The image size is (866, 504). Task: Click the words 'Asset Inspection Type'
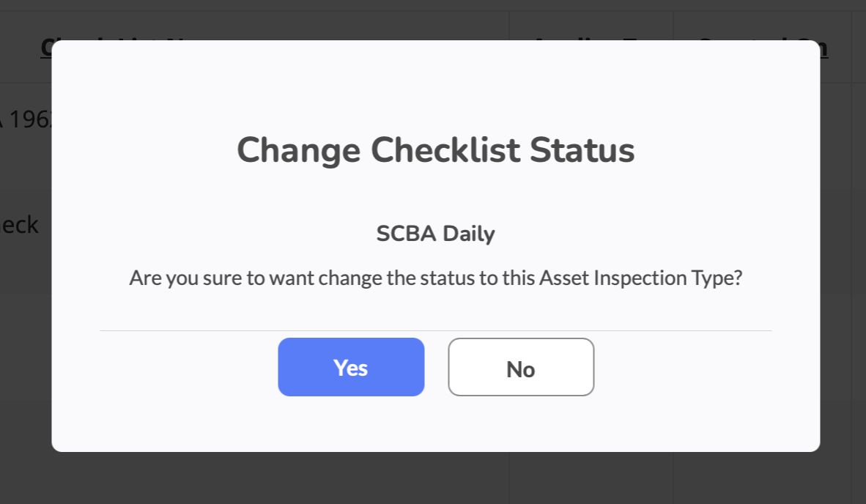click(633, 278)
